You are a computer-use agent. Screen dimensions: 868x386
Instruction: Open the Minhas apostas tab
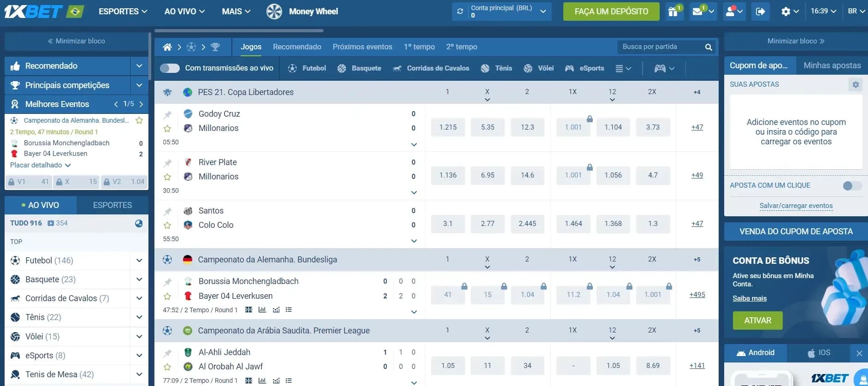pyautogui.click(x=832, y=65)
